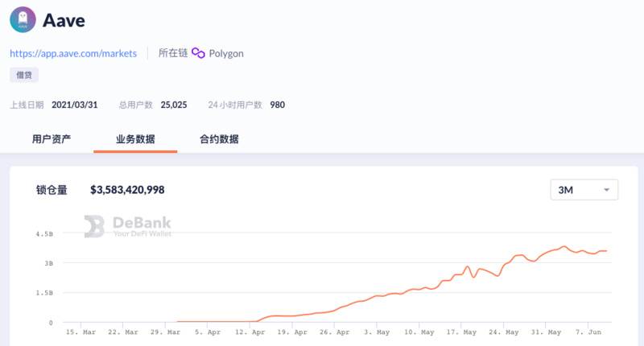Click the 17. May x-axis label
The width and height of the screenshot is (644, 346).
(x=461, y=332)
